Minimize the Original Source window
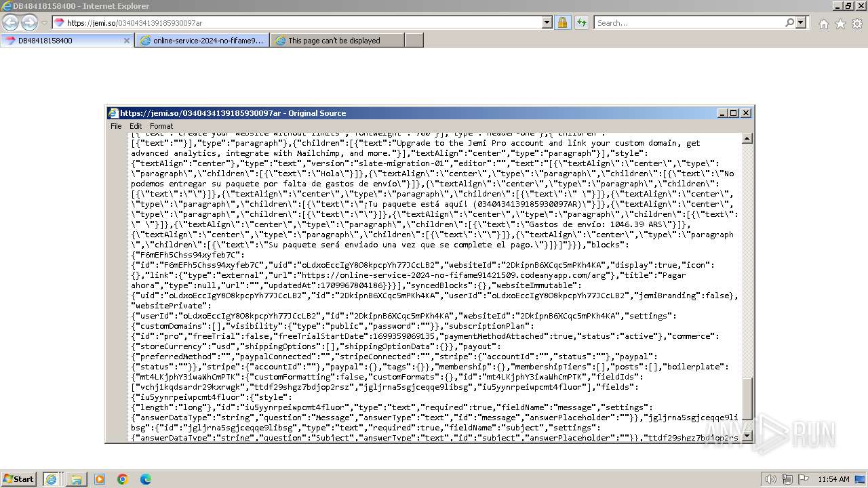868x488 pixels. 722,113
